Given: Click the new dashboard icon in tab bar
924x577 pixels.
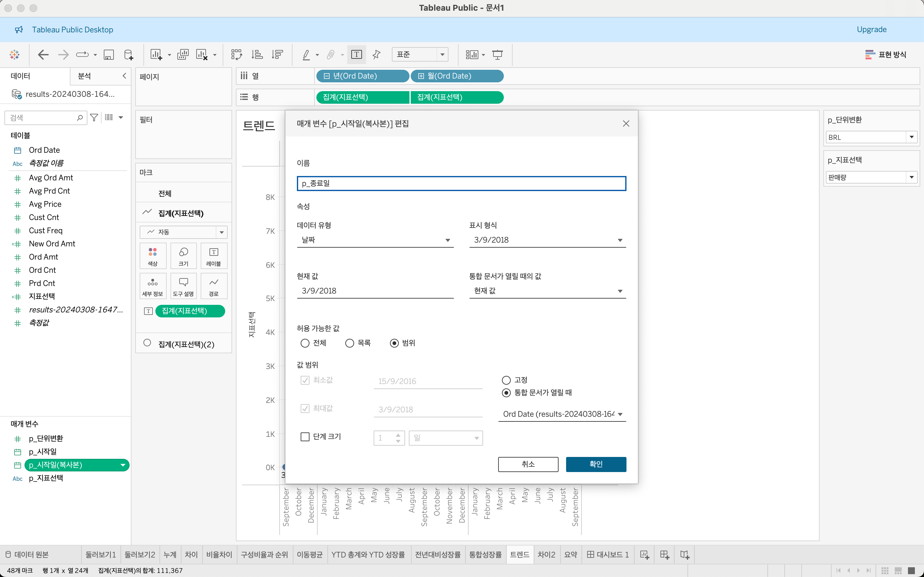Looking at the screenshot, I should click(664, 554).
